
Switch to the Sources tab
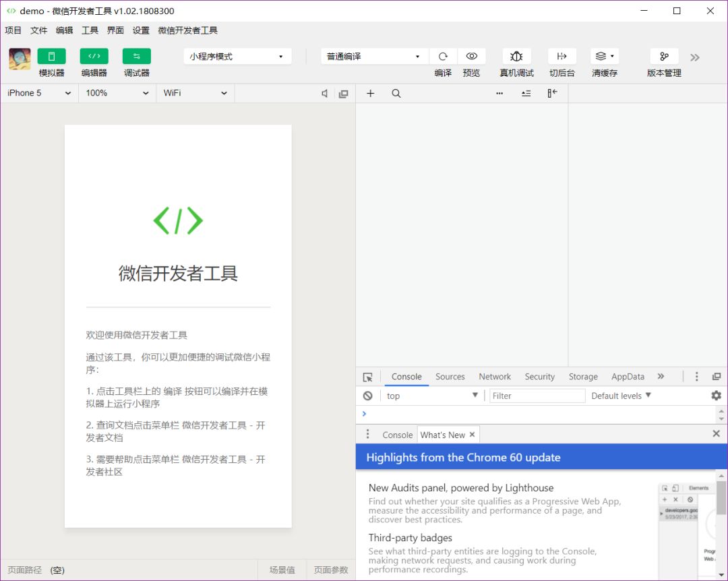[x=450, y=377]
